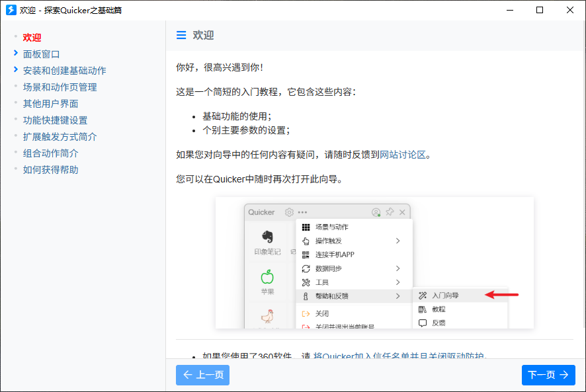
Task: Open the 如何获得帮助 page
Action: click(50, 169)
